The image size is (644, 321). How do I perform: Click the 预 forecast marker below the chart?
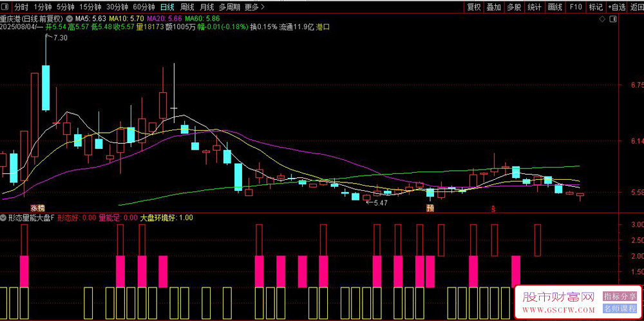click(430, 208)
